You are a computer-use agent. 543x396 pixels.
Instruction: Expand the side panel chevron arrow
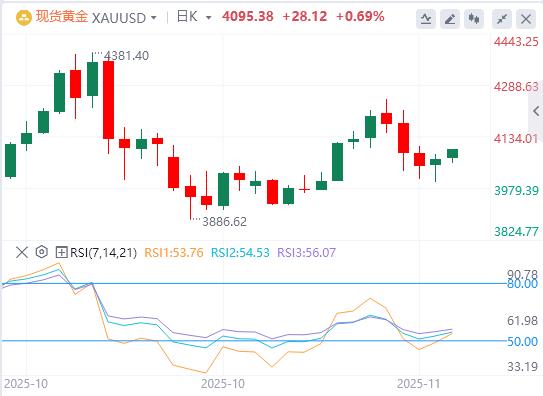pyautogui.click(x=536, y=111)
